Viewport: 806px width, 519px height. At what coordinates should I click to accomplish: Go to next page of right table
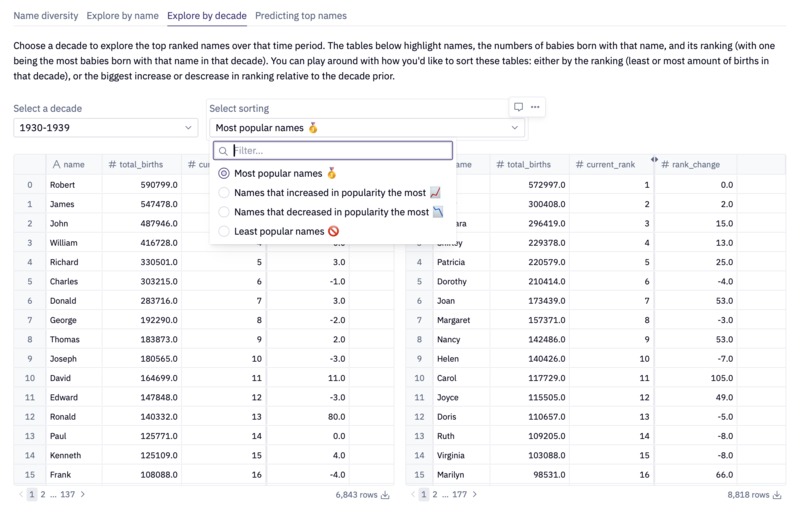(x=474, y=494)
